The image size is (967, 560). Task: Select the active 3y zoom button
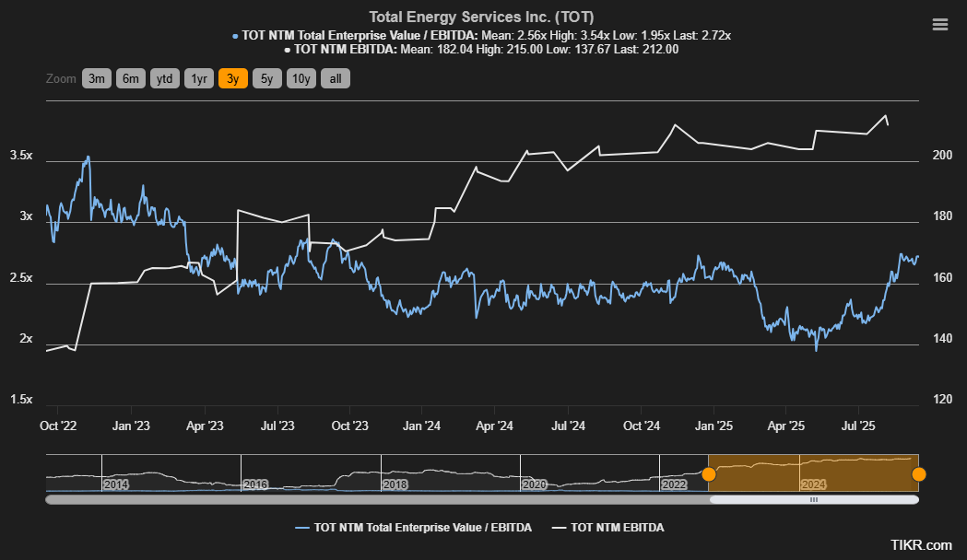click(233, 79)
